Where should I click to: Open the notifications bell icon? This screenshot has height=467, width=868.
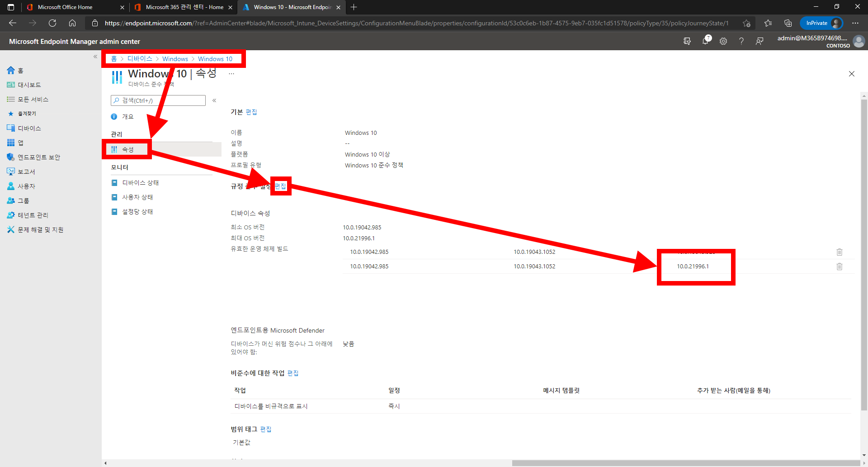(705, 41)
